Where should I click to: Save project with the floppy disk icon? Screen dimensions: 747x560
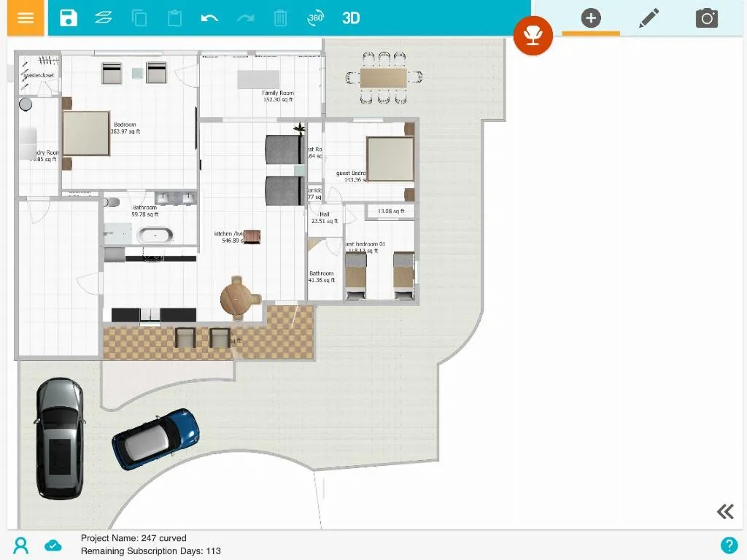pyautogui.click(x=69, y=18)
